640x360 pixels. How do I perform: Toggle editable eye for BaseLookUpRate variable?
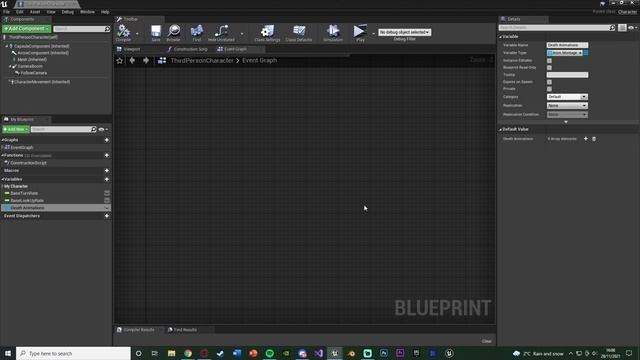[x=107, y=200]
